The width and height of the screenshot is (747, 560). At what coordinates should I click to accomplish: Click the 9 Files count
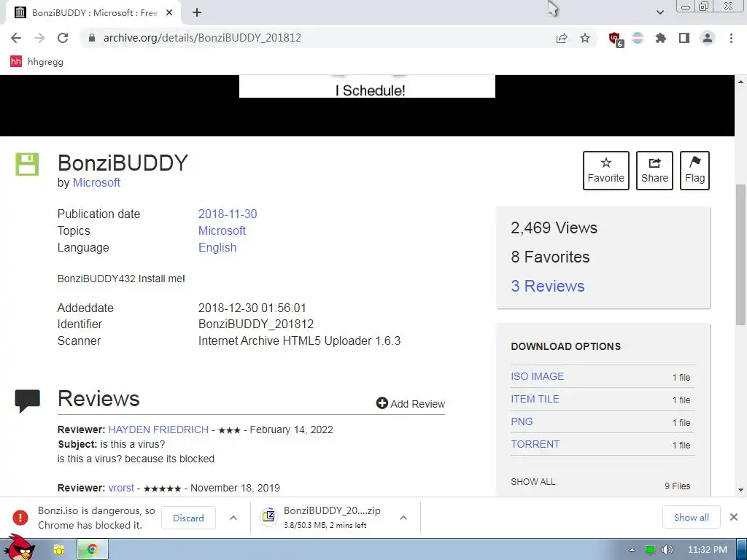678,486
